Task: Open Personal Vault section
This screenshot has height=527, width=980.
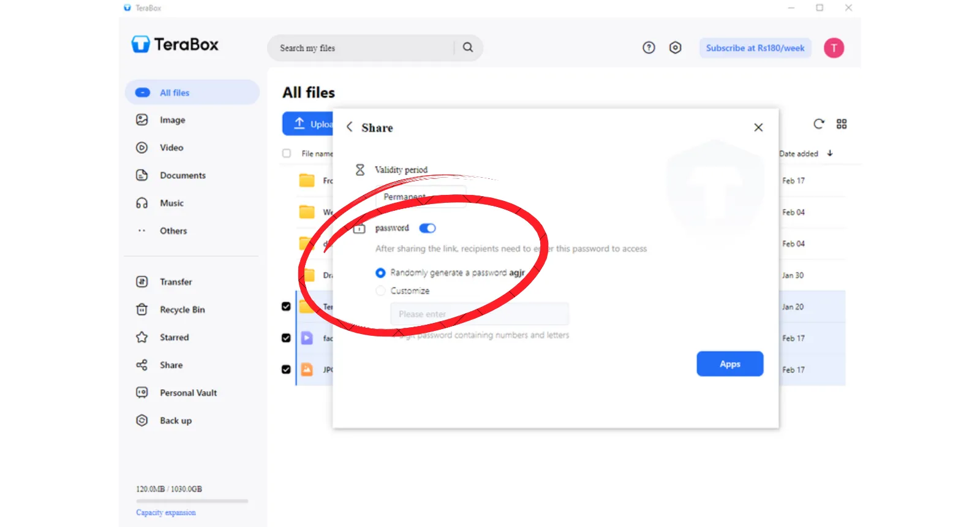Action: coord(188,393)
